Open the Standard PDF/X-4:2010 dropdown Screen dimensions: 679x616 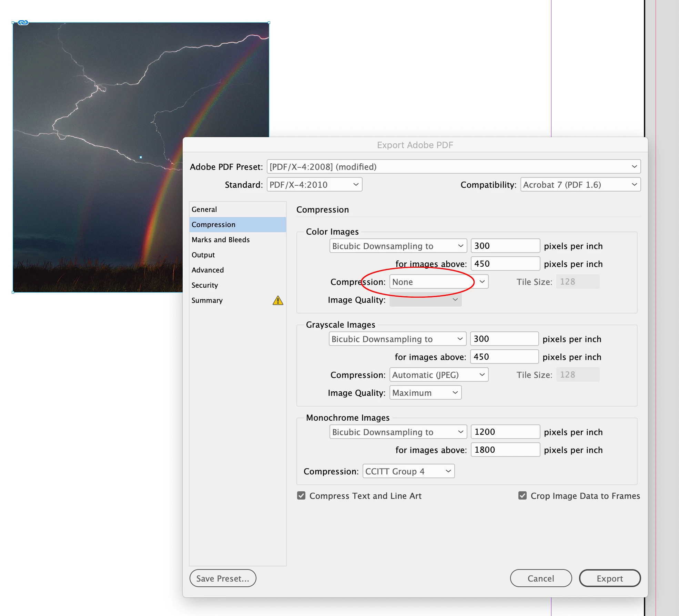pos(314,185)
